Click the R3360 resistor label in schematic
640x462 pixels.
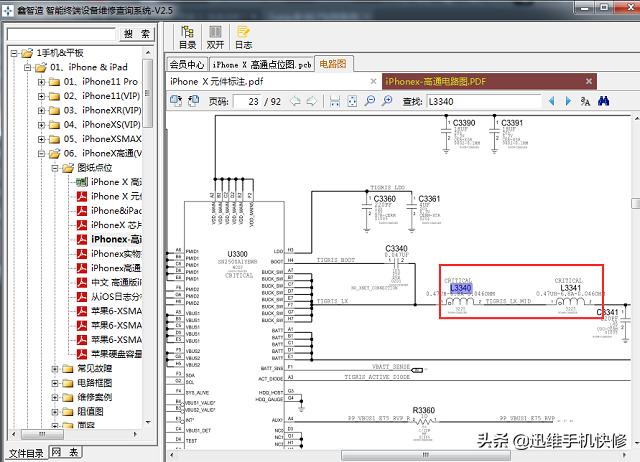(423, 410)
